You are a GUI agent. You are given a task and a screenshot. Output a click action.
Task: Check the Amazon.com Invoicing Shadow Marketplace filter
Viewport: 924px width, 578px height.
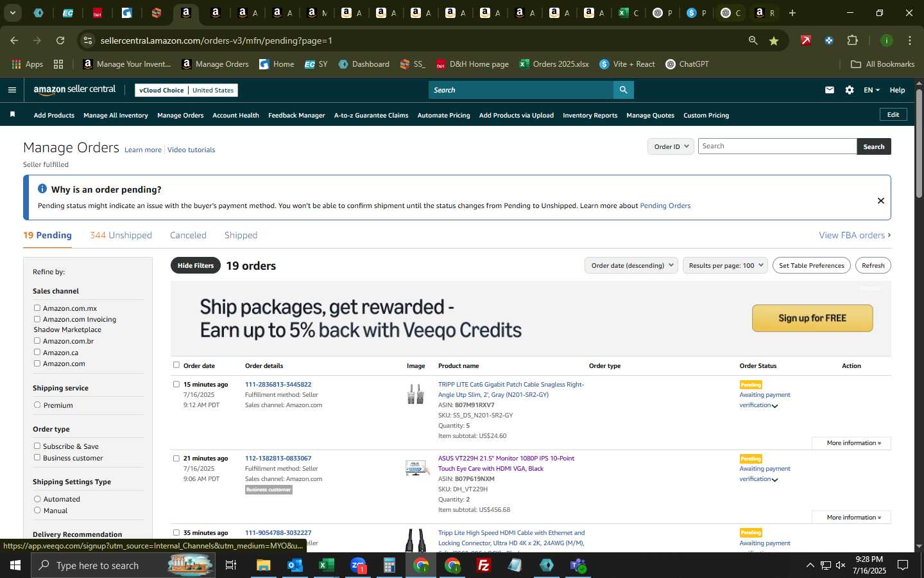37,319
